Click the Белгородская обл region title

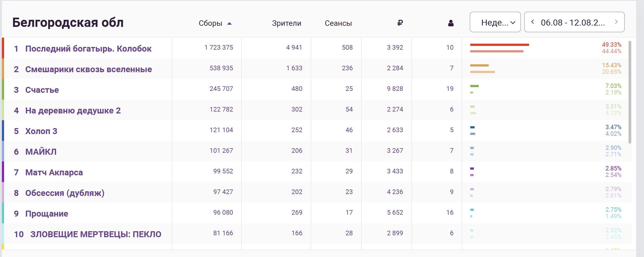tap(68, 22)
